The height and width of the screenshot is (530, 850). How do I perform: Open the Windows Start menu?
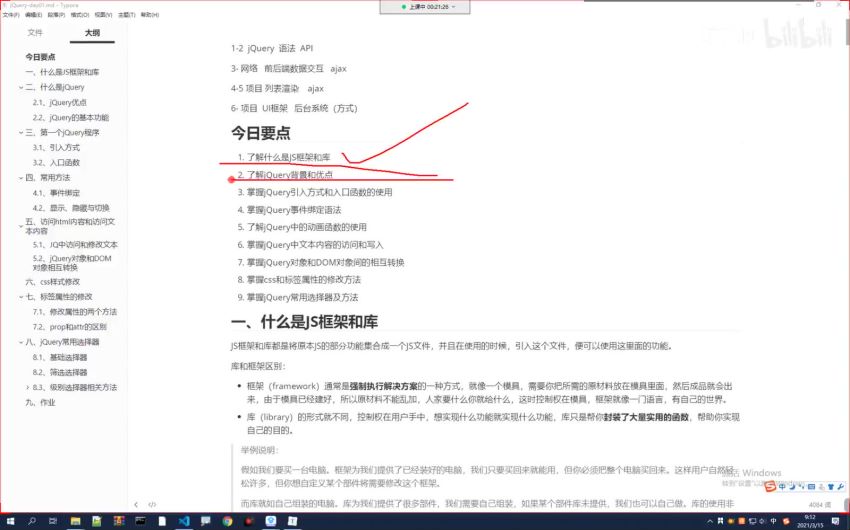click(10, 521)
